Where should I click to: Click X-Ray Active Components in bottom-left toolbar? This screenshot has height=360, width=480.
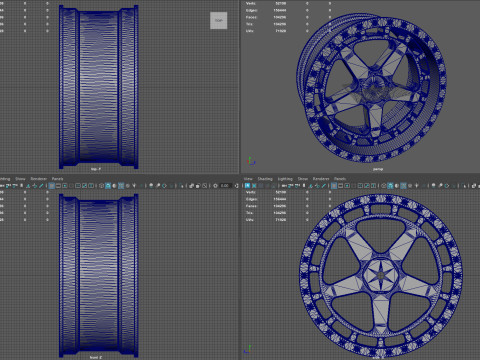198,186
